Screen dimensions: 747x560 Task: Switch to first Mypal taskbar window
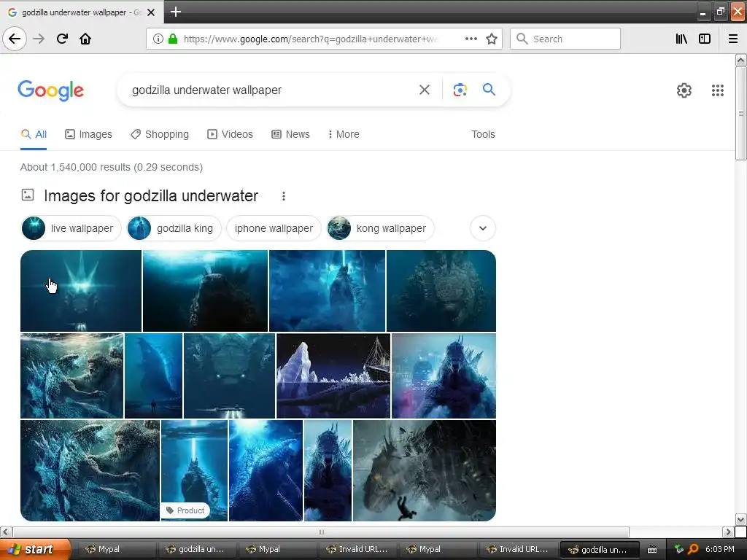pos(116,549)
